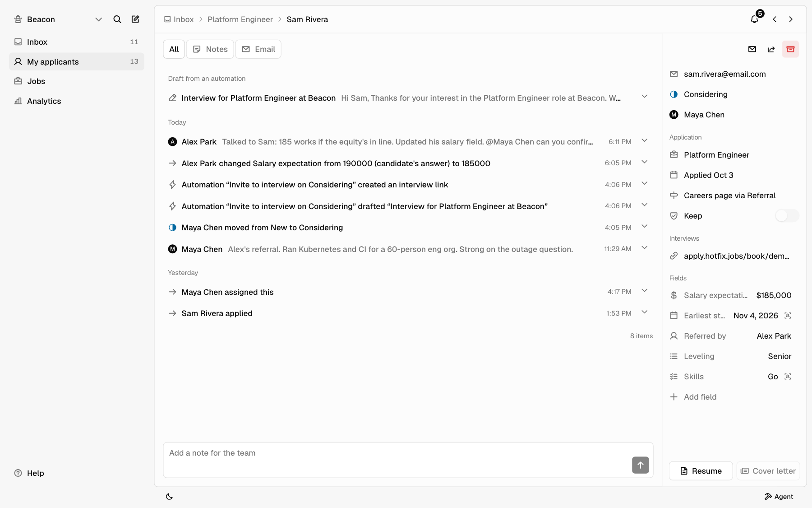Go to next applicant arrow

(x=791, y=19)
